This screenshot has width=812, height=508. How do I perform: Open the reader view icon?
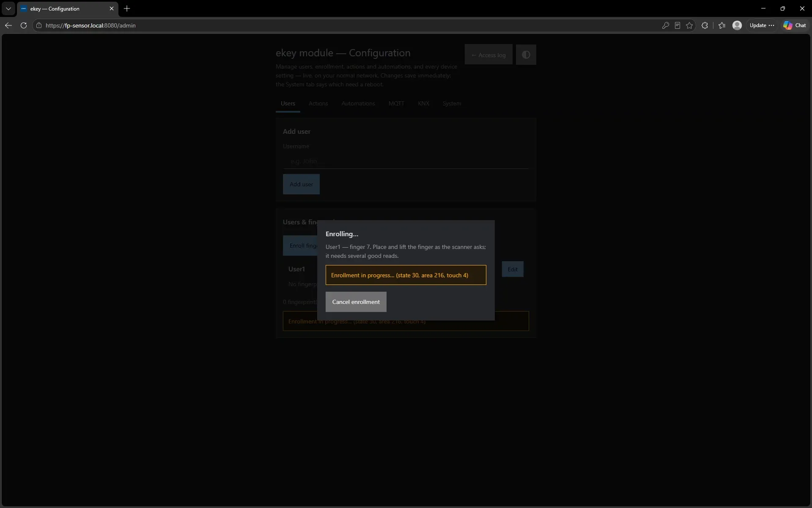point(677,25)
